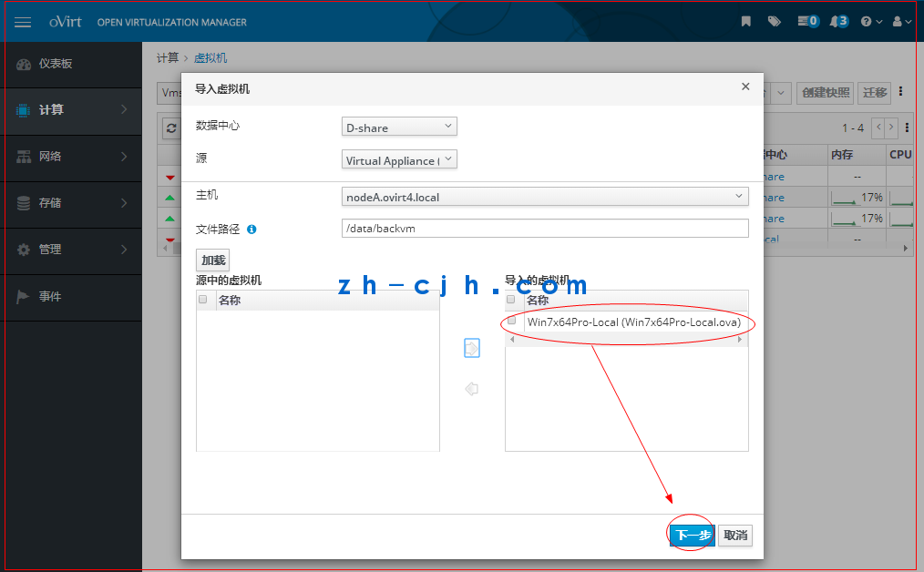Toggle the hamburger navigation menu
The width and height of the screenshot is (924, 572).
coord(23,23)
